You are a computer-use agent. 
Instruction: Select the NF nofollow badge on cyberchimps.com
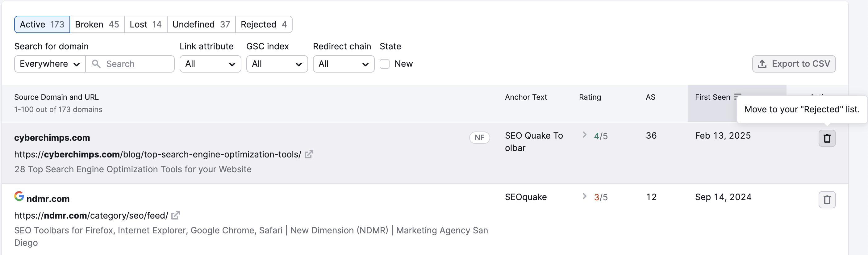pyautogui.click(x=479, y=138)
